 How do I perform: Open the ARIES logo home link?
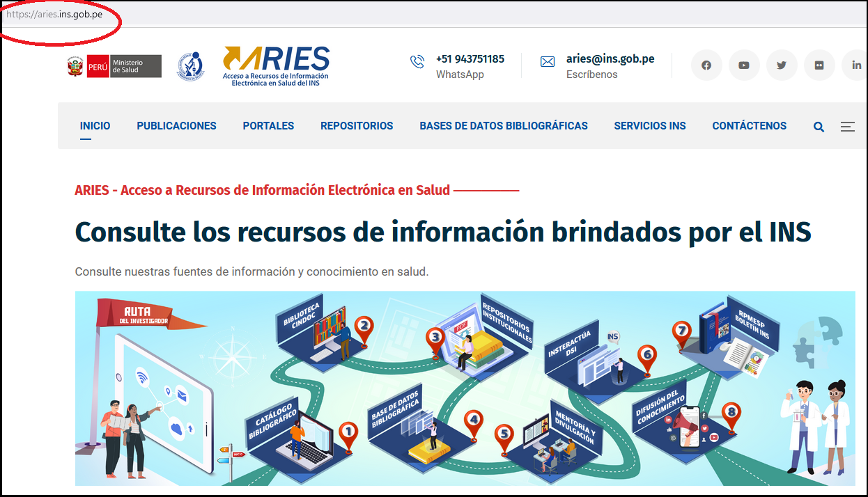tap(276, 66)
